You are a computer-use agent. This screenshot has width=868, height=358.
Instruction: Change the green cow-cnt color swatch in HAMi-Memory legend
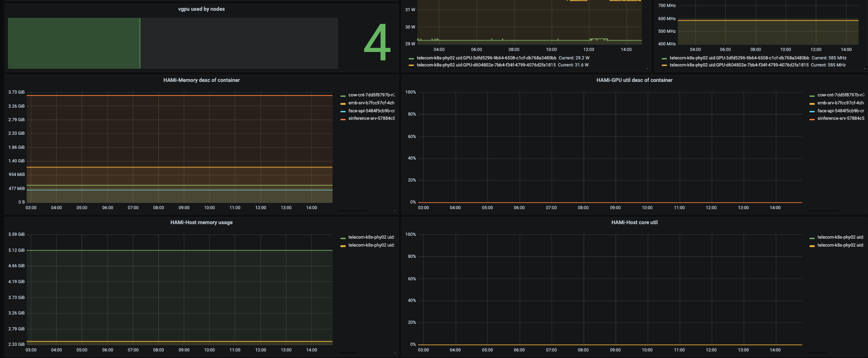343,95
